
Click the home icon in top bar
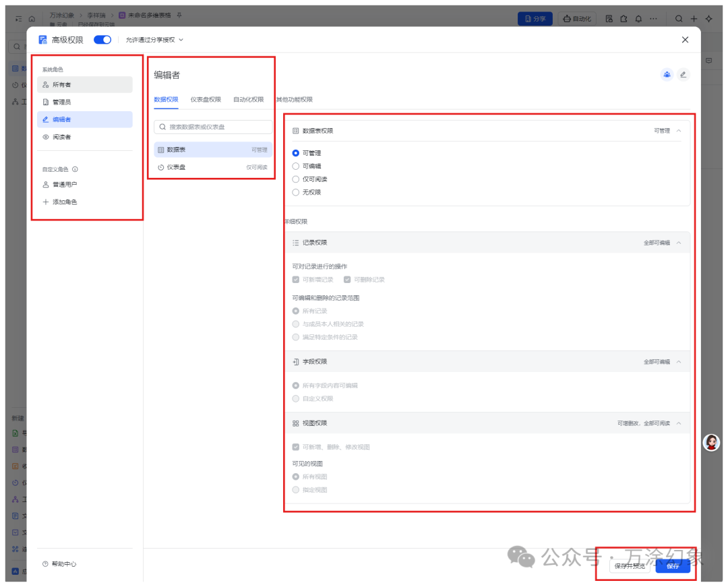click(32, 19)
